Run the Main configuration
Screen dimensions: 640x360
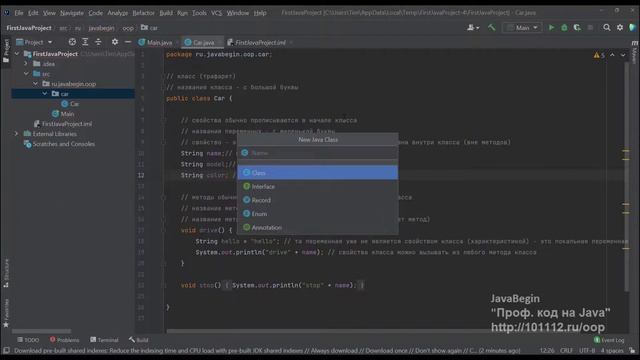pyautogui.click(x=551, y=27)
